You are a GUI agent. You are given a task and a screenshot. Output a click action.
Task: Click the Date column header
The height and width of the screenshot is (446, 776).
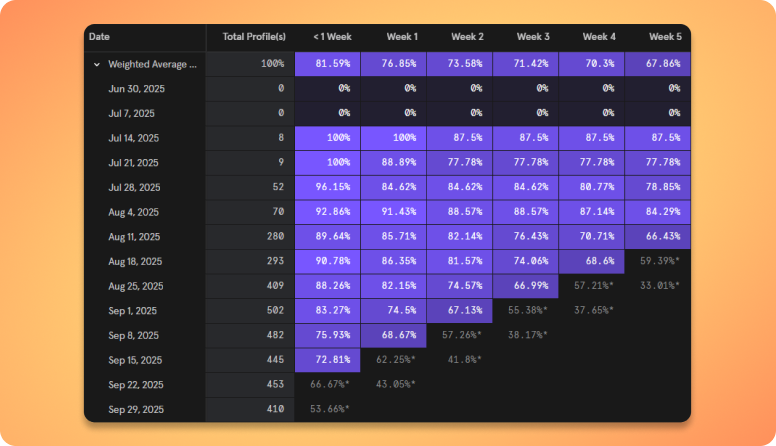100,37
